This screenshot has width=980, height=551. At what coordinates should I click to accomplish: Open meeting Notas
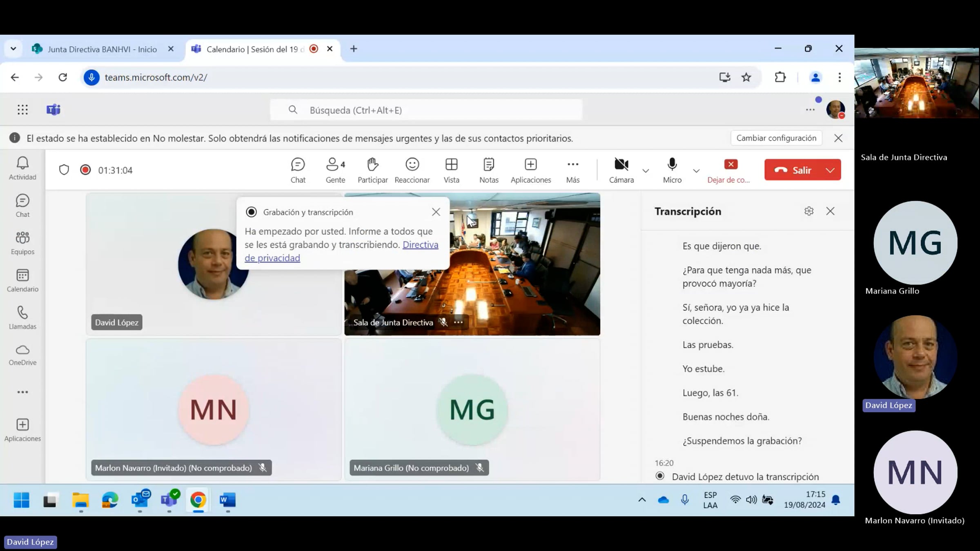[489, 170]
